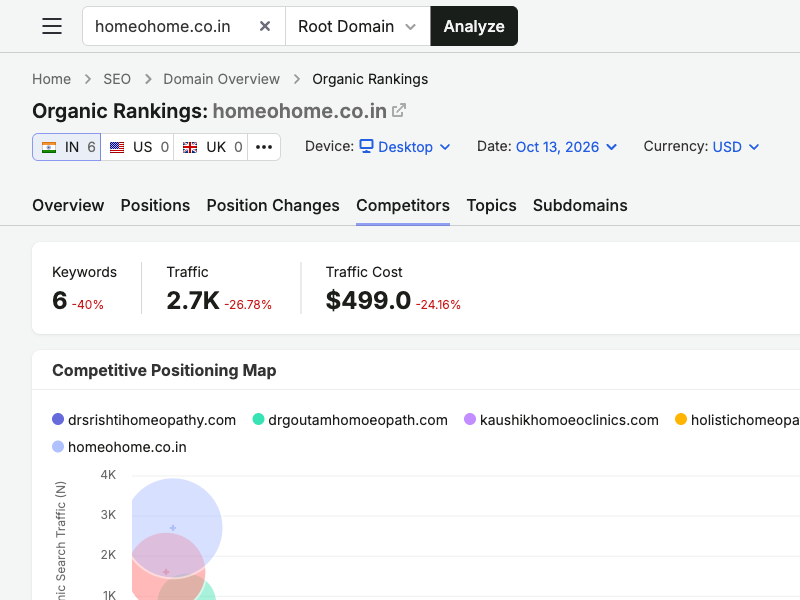Toggle drgoutamhomoeopath.com legend item
Screen dimensions: 800x600
tap(350, 420)
